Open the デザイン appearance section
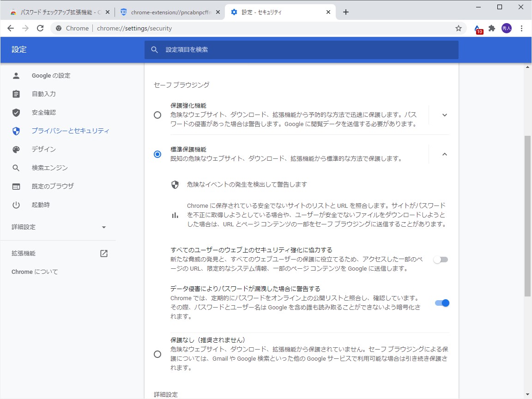532x399 pixels. 45,149
